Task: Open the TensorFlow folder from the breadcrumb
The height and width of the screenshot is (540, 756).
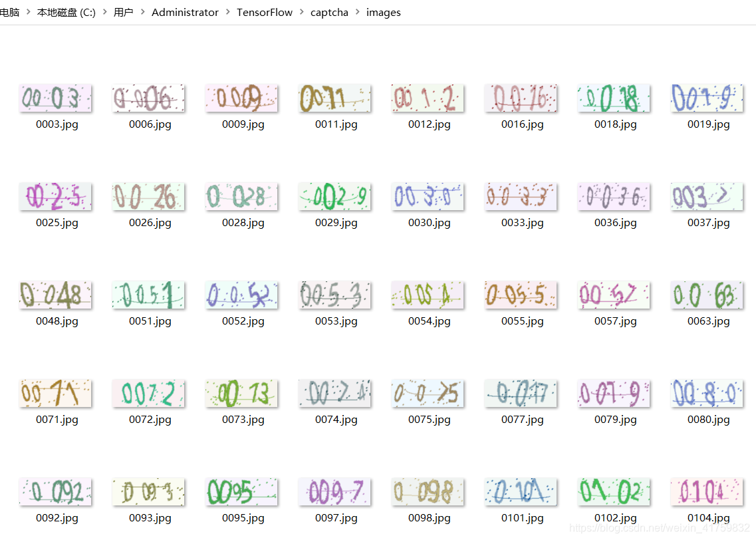Action: pos(264,12)
